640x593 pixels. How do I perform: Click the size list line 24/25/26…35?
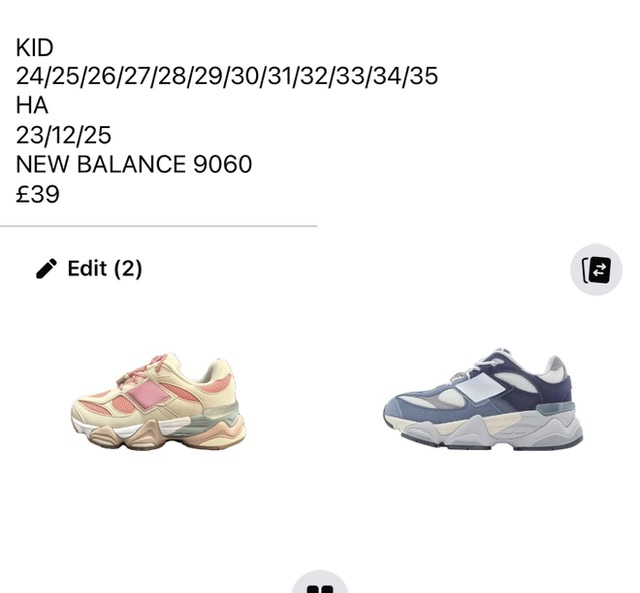click(227, 76)
